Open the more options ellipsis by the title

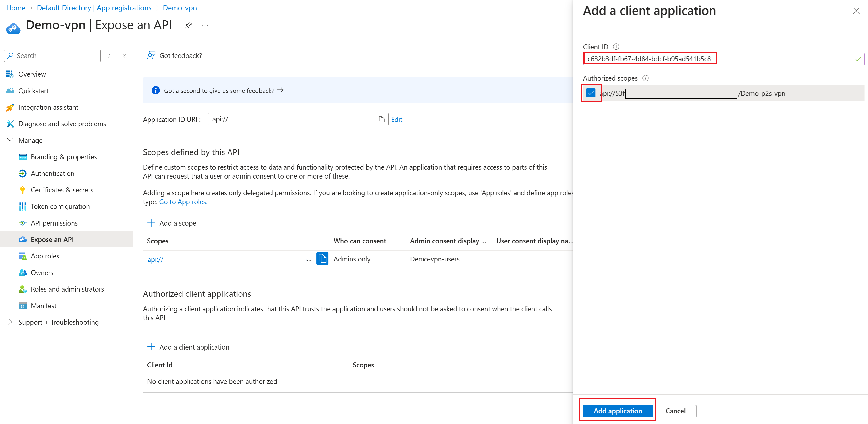point(205,25)
